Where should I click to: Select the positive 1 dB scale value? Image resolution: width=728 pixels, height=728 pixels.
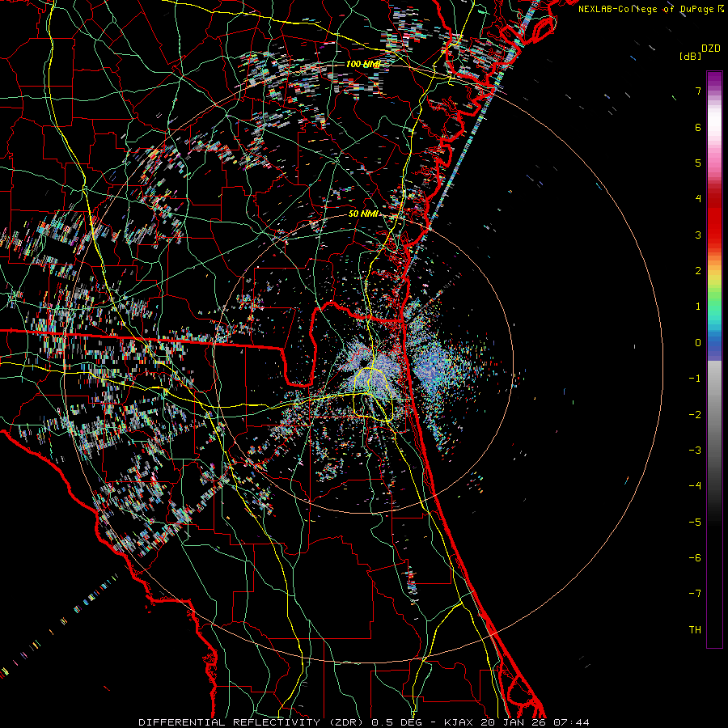698,307
